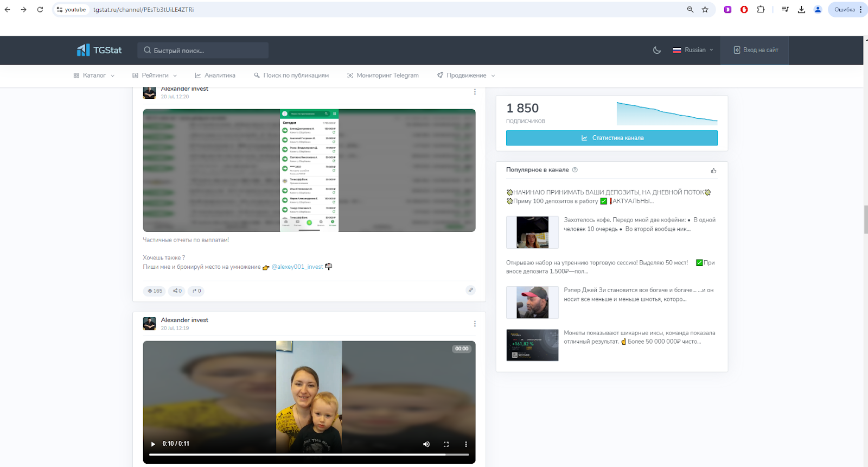Open options menu for 12:19 post

point(475,324)
